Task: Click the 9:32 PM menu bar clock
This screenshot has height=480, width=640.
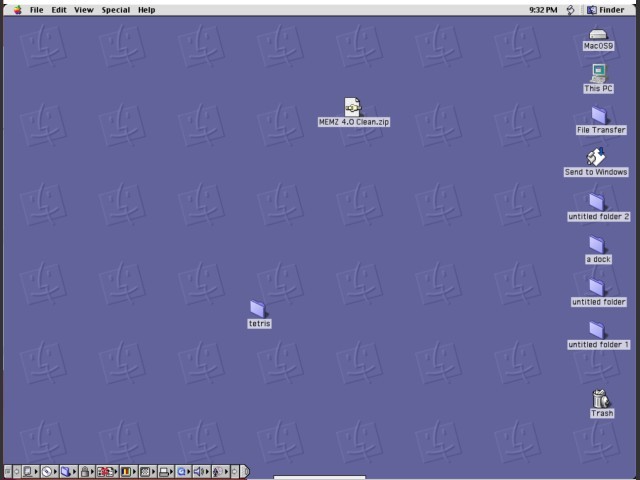Action: pos(543,10)
